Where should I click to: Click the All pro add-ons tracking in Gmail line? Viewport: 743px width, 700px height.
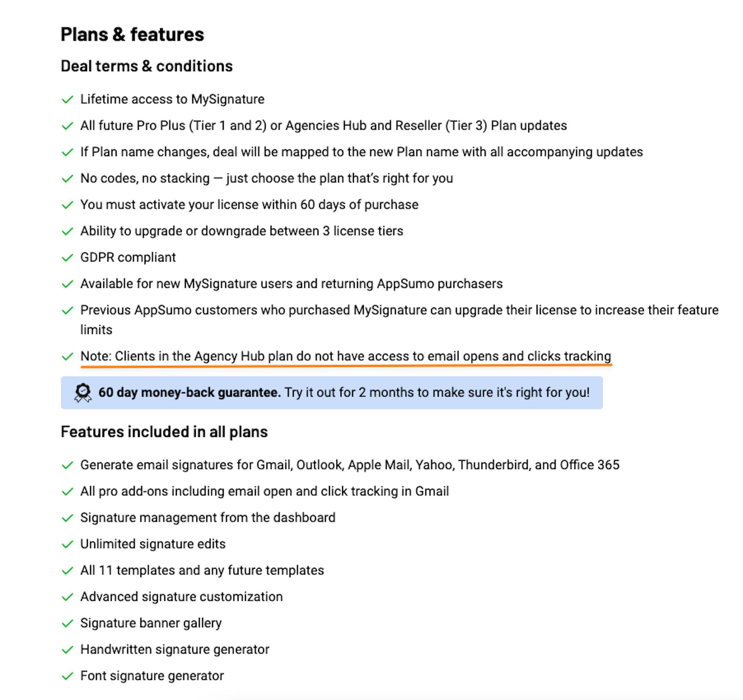click(x=265, y=491)
